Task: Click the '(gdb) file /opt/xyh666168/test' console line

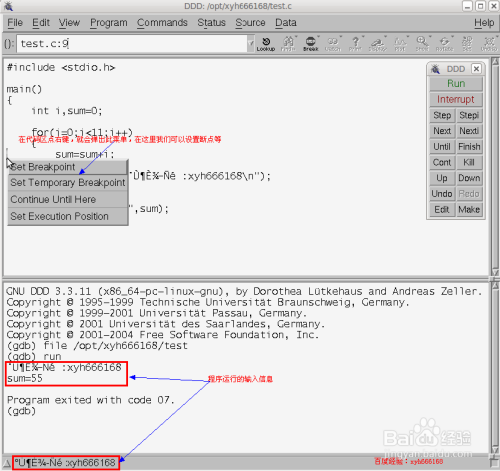Action: 97,346
